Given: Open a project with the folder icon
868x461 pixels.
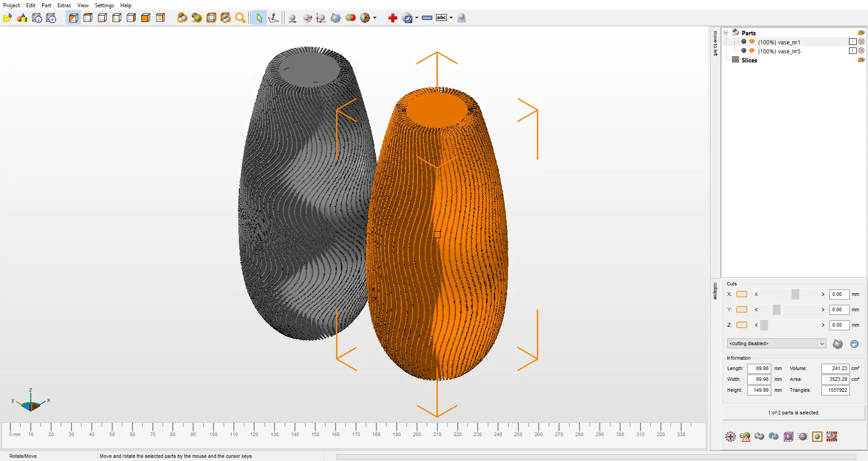Looking at the screenshot, I should [7, 18].
